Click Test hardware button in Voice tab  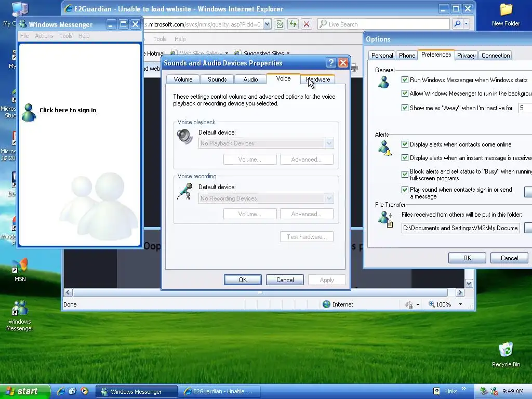click(307, 237)
